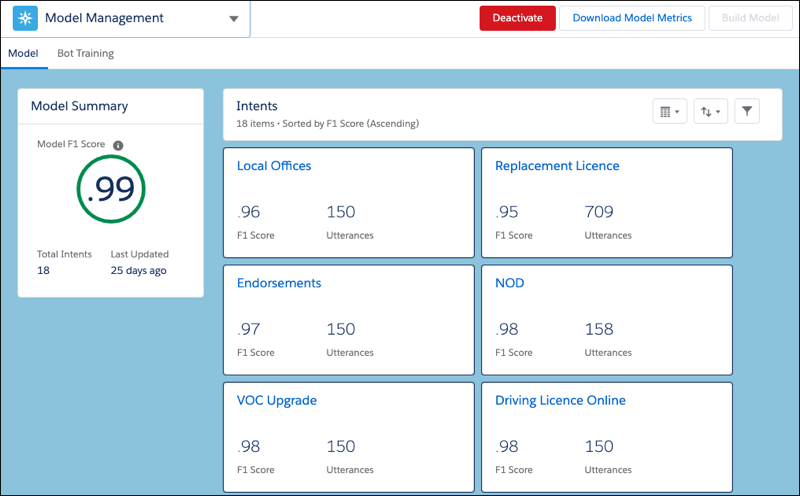The height and width of the screenshot is (496, 800).
Task: Open the intents filter funnel icon
Action: point(746,112)
